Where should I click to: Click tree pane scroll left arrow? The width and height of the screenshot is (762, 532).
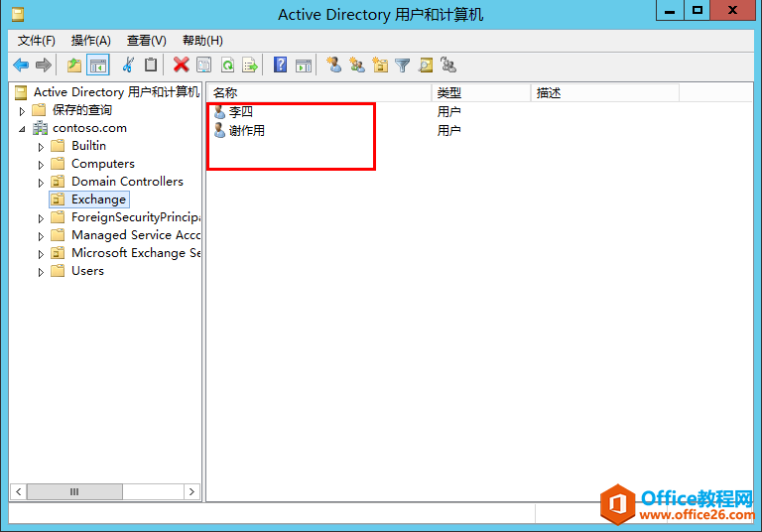pyautogui.click(x=19, y=491)
